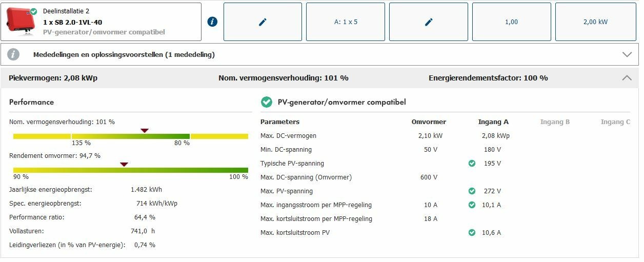Click Piekvermogen: 2,08 kWp text
Image resolution: width=644 pixels, height=262 pixels.
coord(53,78)
